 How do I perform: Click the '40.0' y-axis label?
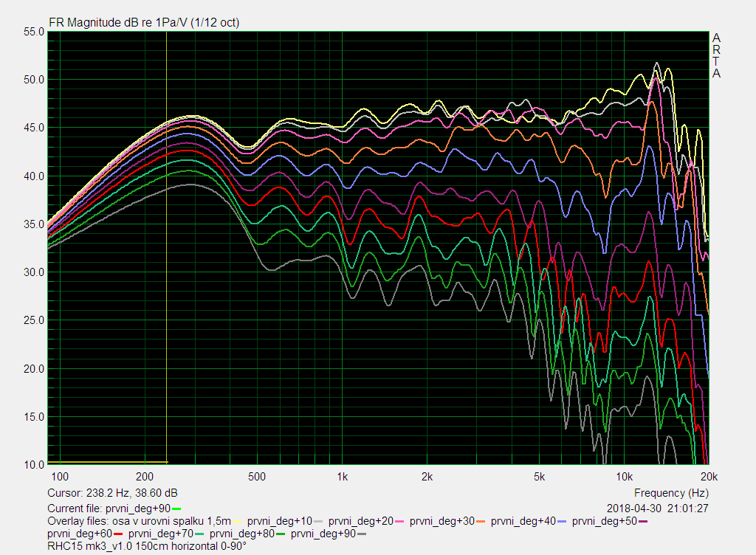click(x=34, y=176)
